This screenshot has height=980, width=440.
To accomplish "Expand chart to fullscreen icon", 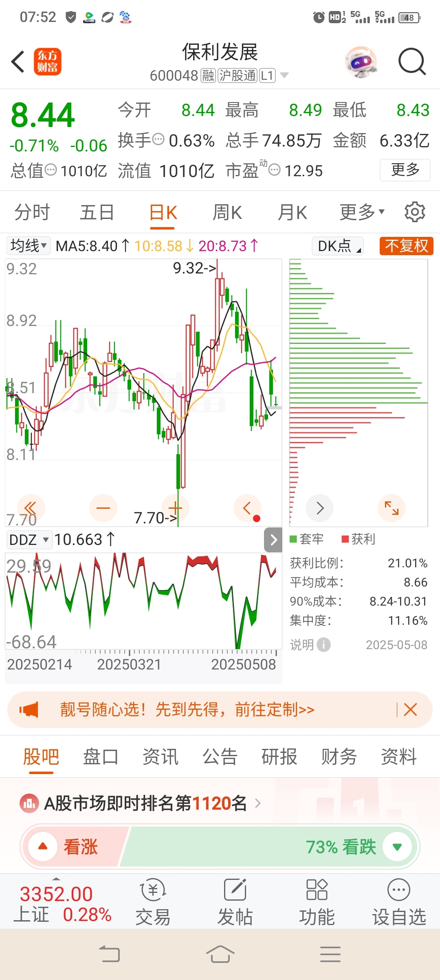I will tap(392, 508).
